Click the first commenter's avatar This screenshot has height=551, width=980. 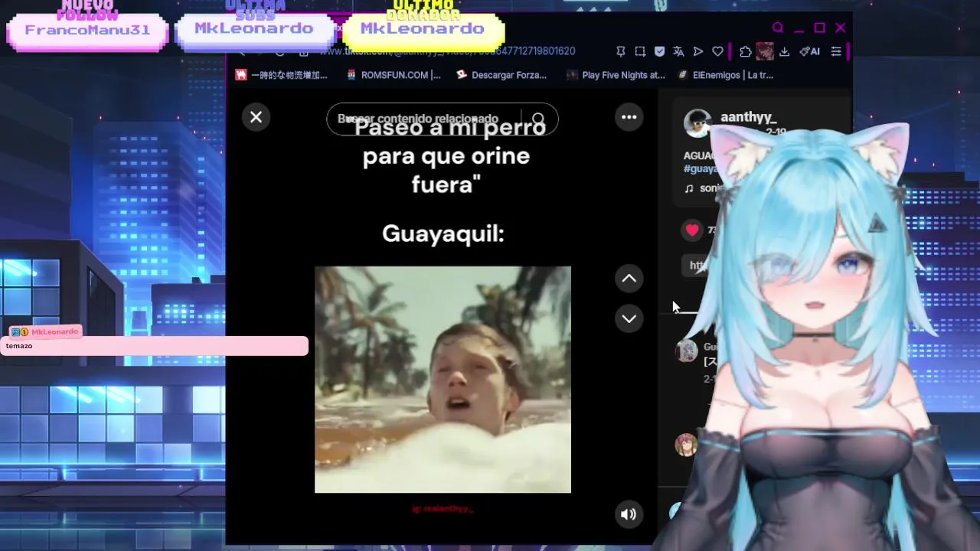(686, 351)
